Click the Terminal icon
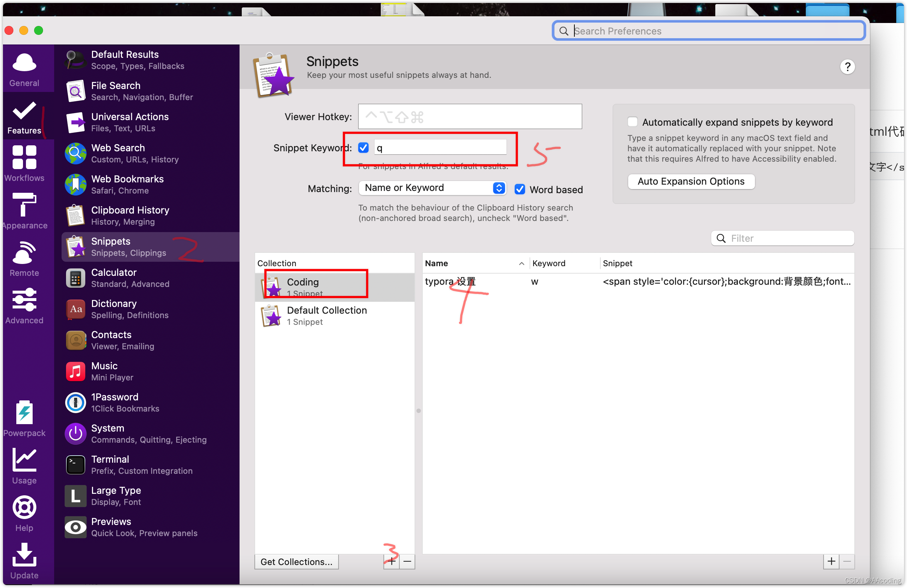907x588 pixels. tap(75, 465)
